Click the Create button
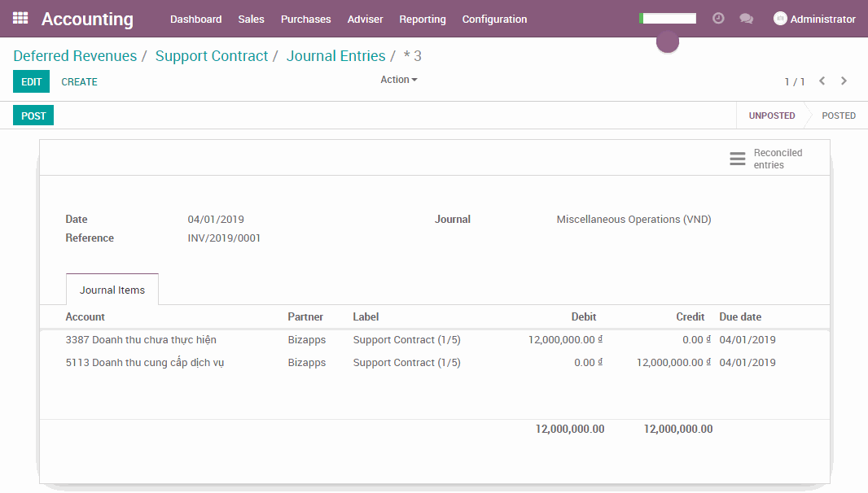The height and width of the screenshot is (493, 868). (x=79, y=81)
